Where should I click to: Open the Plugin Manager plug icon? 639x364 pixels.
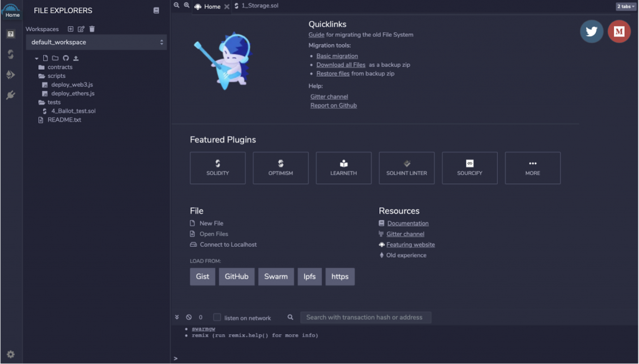[x=11, y=95]
